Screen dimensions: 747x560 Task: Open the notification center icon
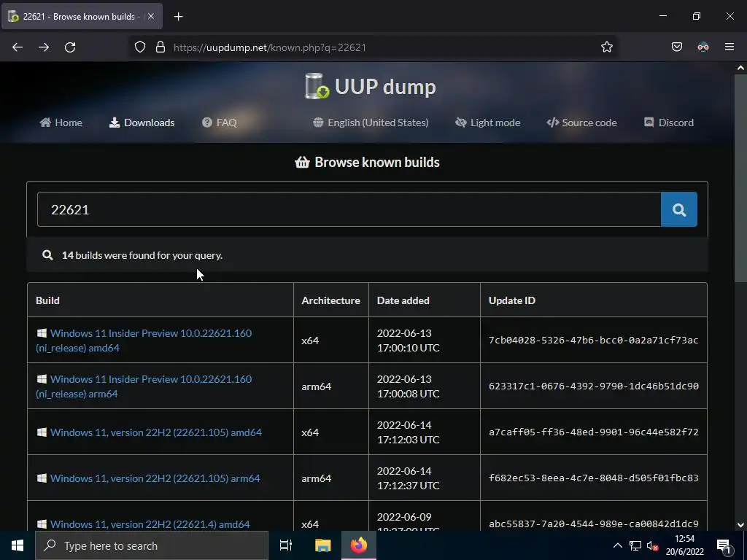pyautogui.click(x=724, y=545)
